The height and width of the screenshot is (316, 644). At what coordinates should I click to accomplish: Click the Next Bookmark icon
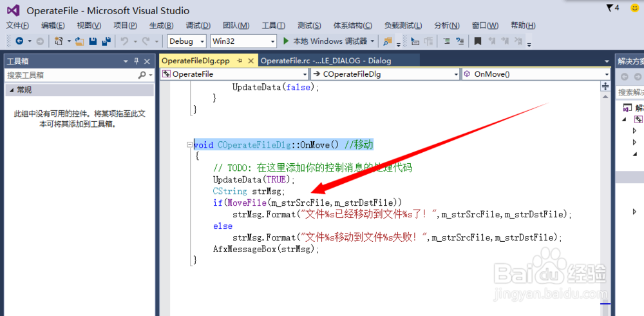point(505,41)
